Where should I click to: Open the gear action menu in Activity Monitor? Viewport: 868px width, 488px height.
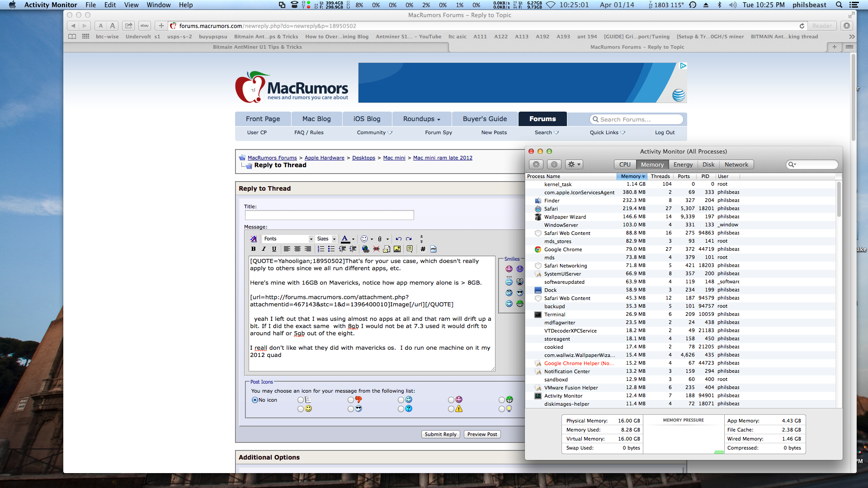point(575,164)
